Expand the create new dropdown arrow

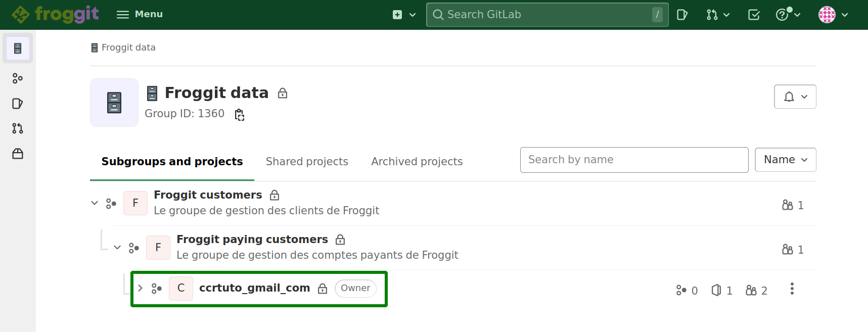pyautogui.click(x=413, y=15)
